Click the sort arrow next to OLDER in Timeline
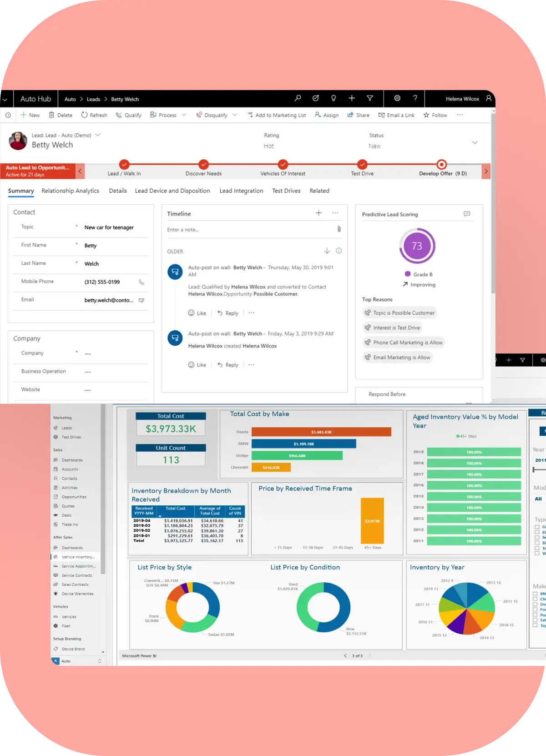The image size is (546, 756). [x=327, y=251]
